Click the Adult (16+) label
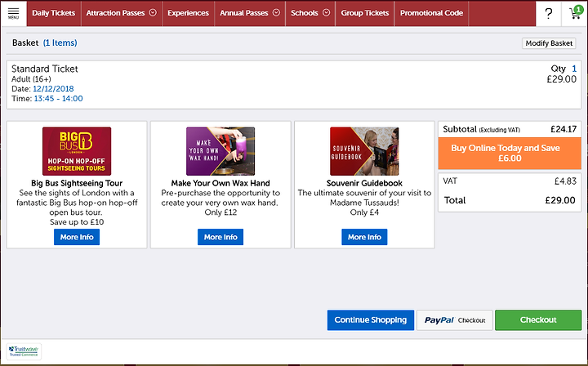 tap(31, 79)
